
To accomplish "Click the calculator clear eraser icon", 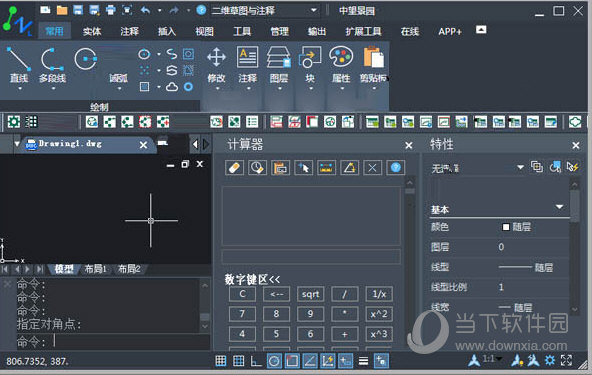I will [x=234, y=167].
